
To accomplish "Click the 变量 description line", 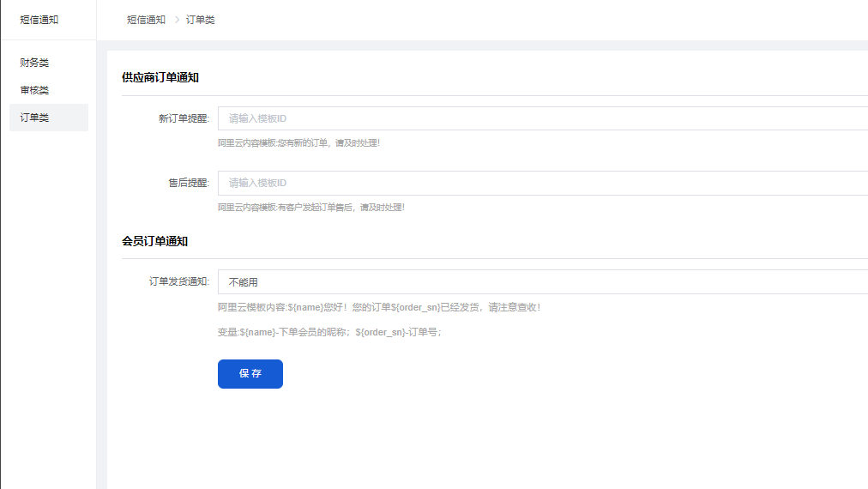I will pyautogui.click(x=329, y=332).
